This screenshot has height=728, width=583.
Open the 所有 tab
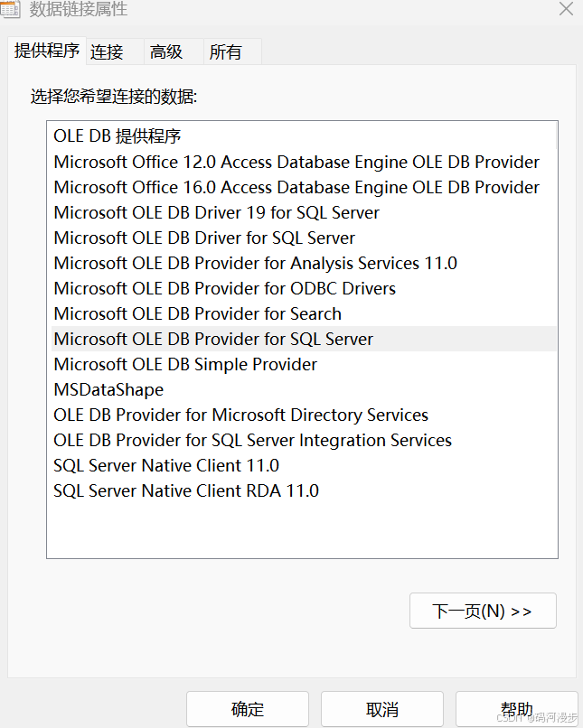click(232, 51)
